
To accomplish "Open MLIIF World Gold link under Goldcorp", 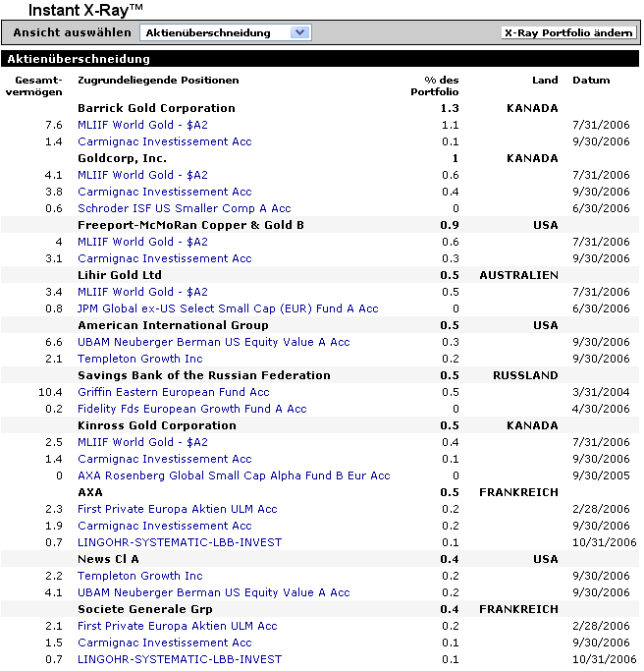I will click(x=142, y=175).
